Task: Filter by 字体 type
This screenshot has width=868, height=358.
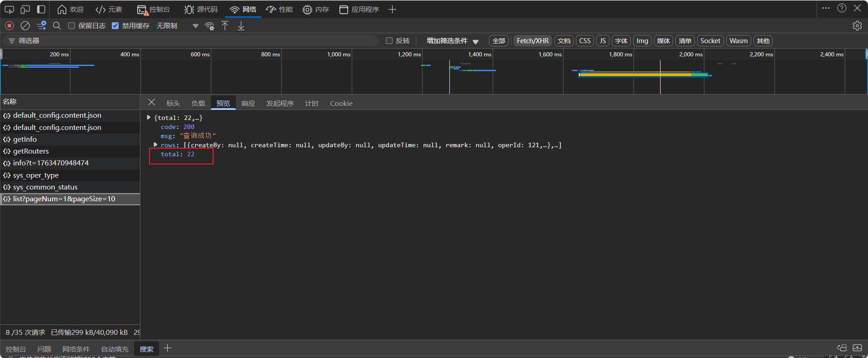Action: click(x=621, y=40)
